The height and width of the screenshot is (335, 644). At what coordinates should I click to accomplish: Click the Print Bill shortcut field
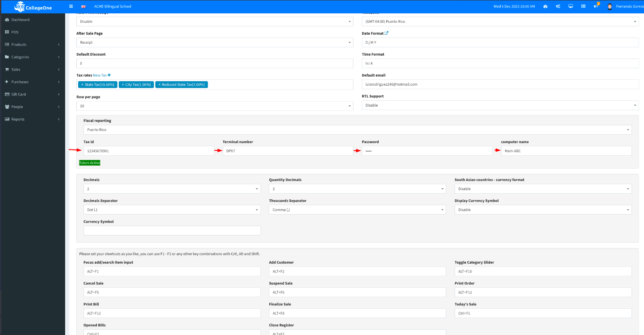(x=172, y=313)
